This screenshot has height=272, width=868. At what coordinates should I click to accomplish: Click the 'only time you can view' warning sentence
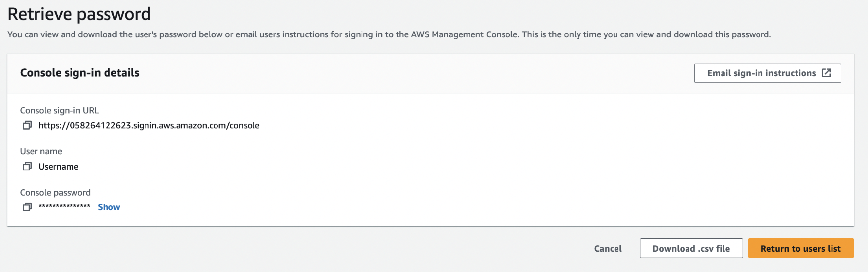647,34
